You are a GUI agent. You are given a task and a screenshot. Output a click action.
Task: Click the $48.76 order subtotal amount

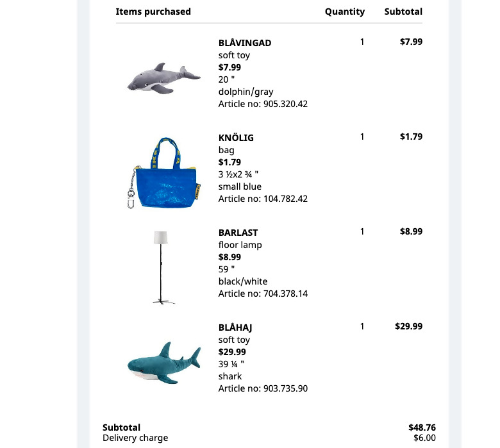coord(422,427)
